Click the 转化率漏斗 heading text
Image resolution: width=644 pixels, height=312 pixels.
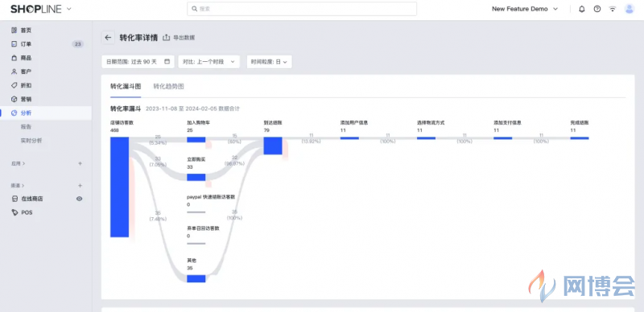(126, 109)
